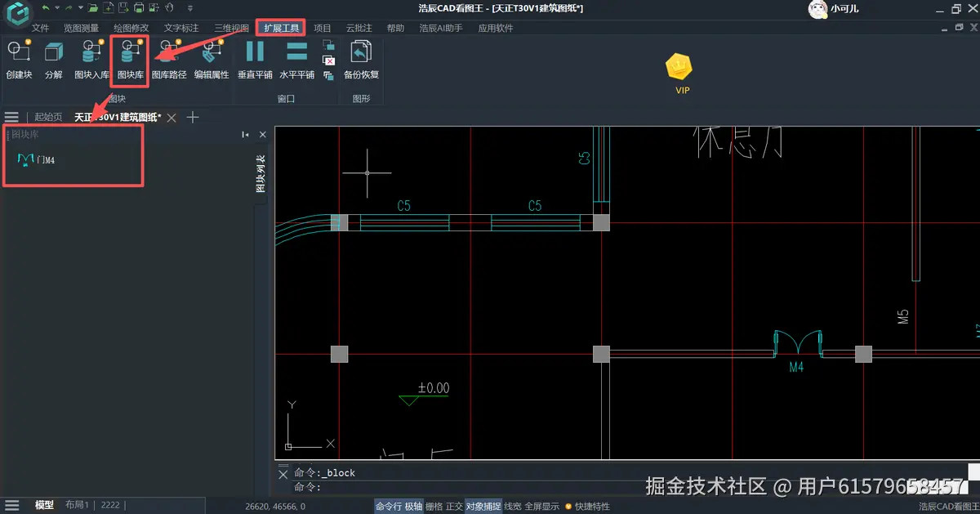Screen dimensions: 980x514
Task: Click the hamburger icon in the status bar
Action: coord(11,506)
